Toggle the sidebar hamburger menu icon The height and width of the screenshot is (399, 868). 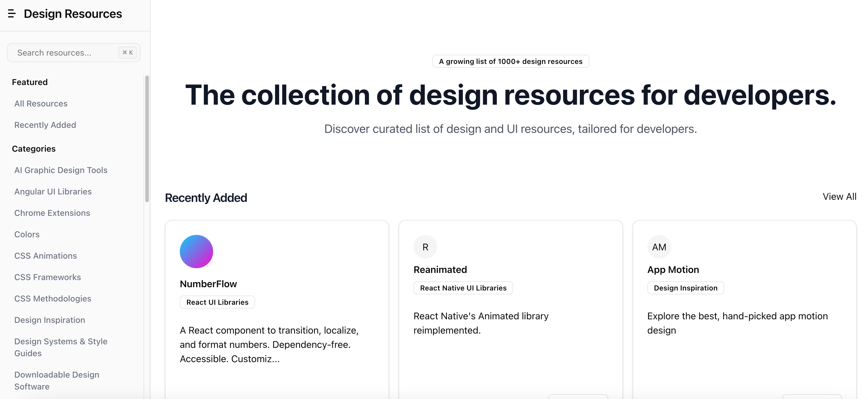coord(12,14)
